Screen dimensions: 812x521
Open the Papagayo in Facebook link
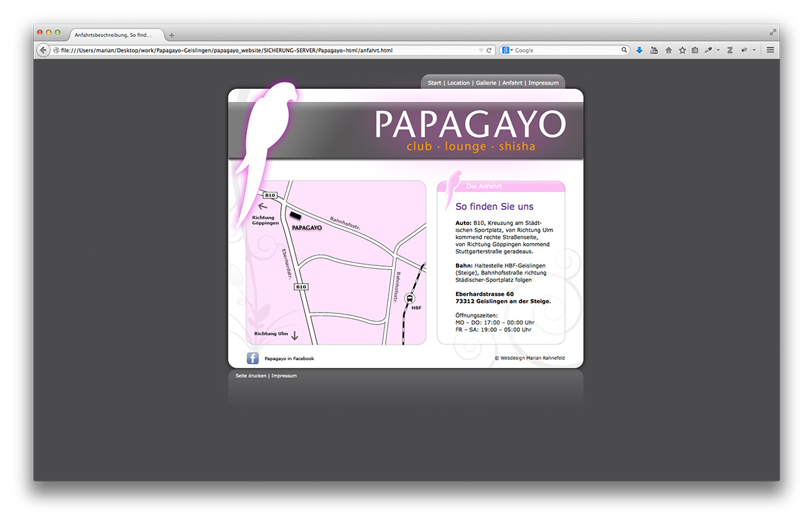click(289, 358)
